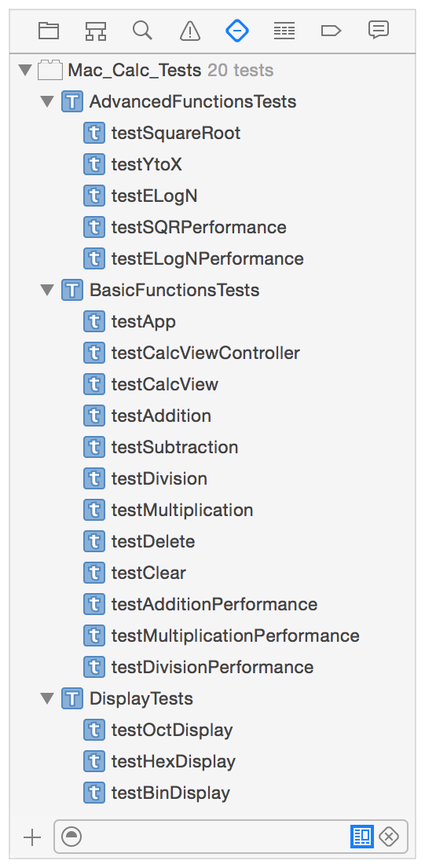Collapse the BasicFunctionsTests class
425x868 pixels.
48,290
